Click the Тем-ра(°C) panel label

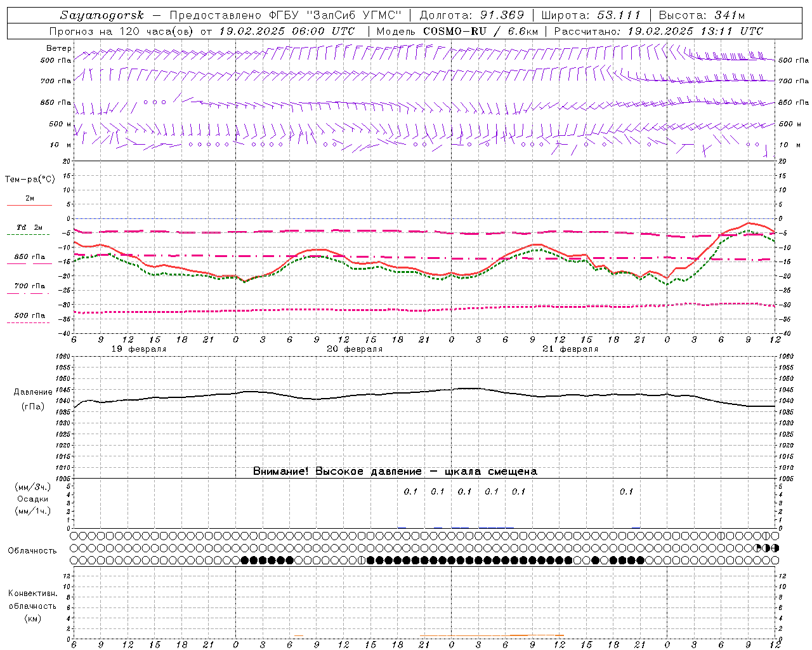pos(30,179)
